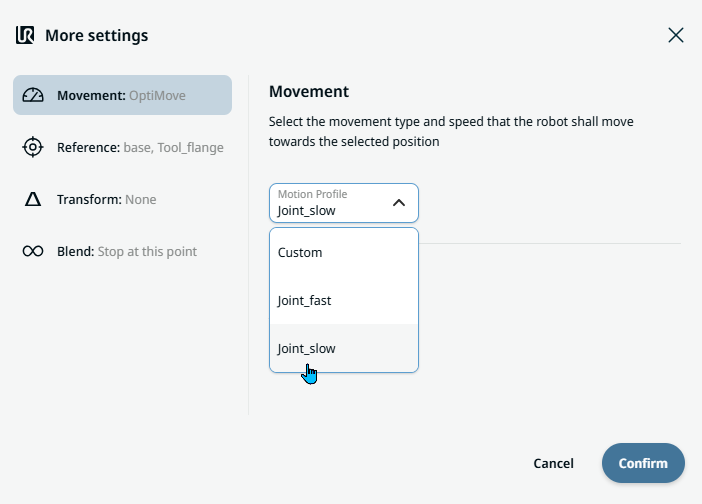Click the Blend infinity icon
This screenshot has height=504, width=702.
pos(33,252)
